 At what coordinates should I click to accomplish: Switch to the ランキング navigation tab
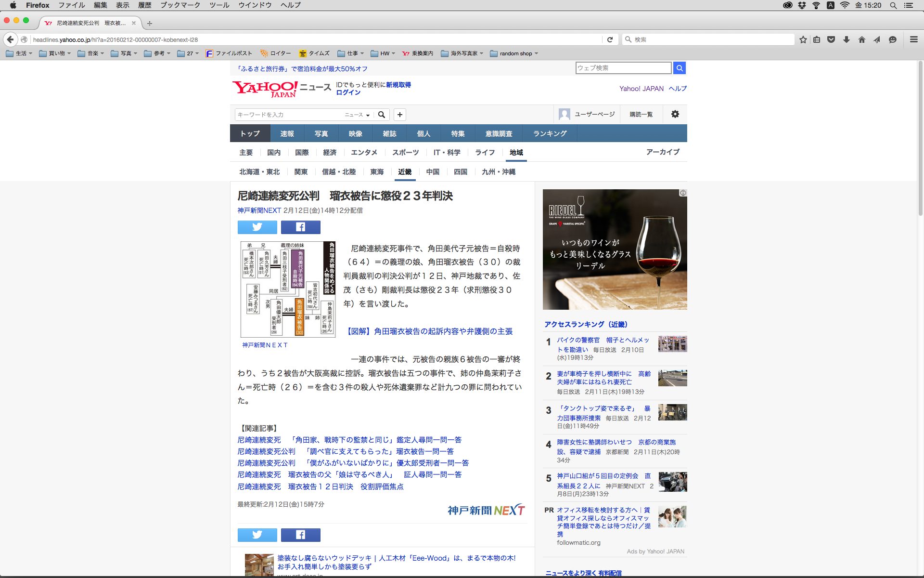(x=550, y=133)
